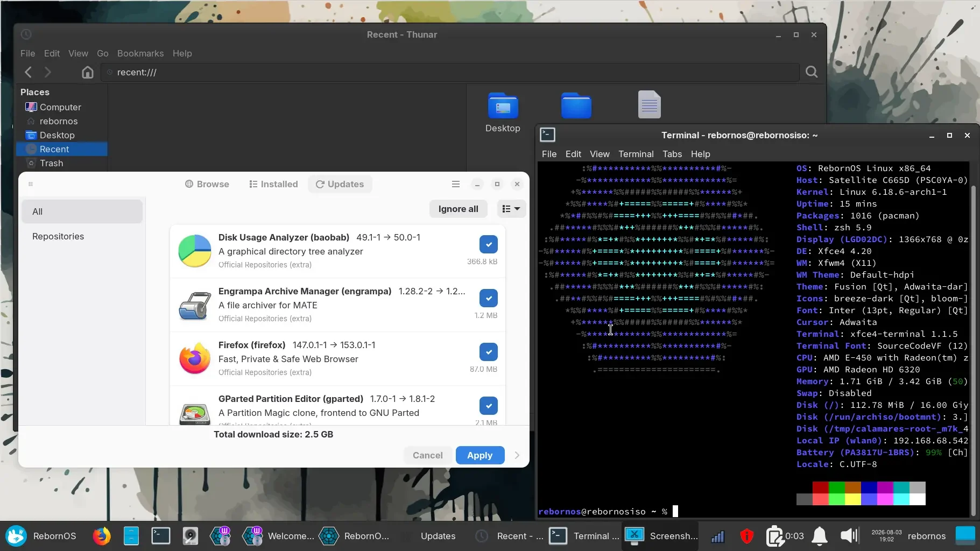Open Terminal window File menu

point(549,154)
